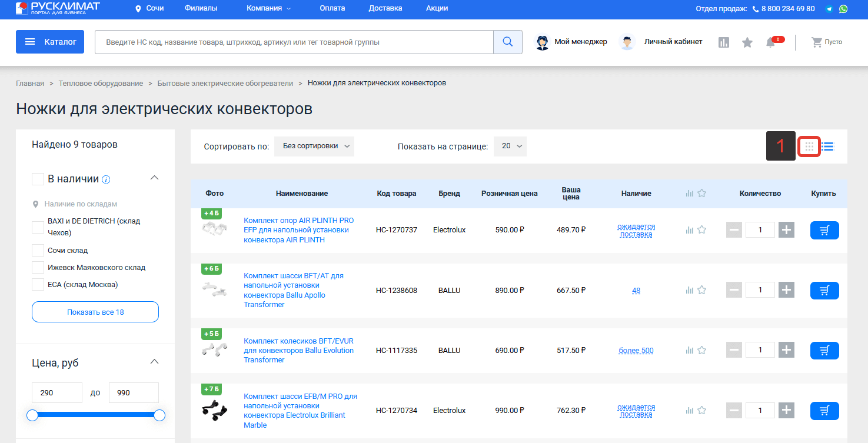The height and width of the screenshot is (443, 868).
Task: Open the Каталог menu button
Action: [50, 42]
